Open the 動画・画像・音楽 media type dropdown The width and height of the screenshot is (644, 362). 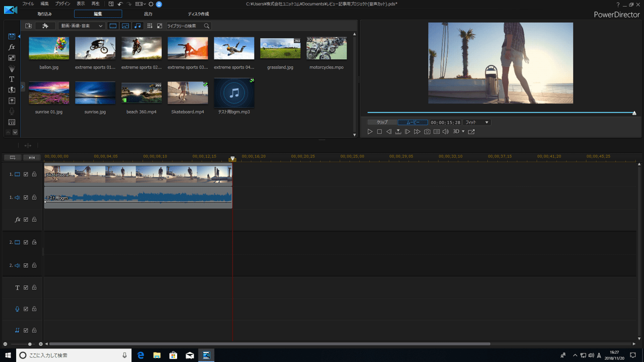coord(81,26)
